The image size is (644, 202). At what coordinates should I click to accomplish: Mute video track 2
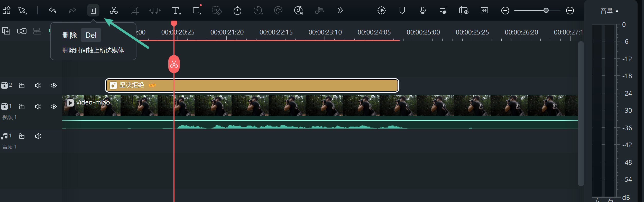38,85
